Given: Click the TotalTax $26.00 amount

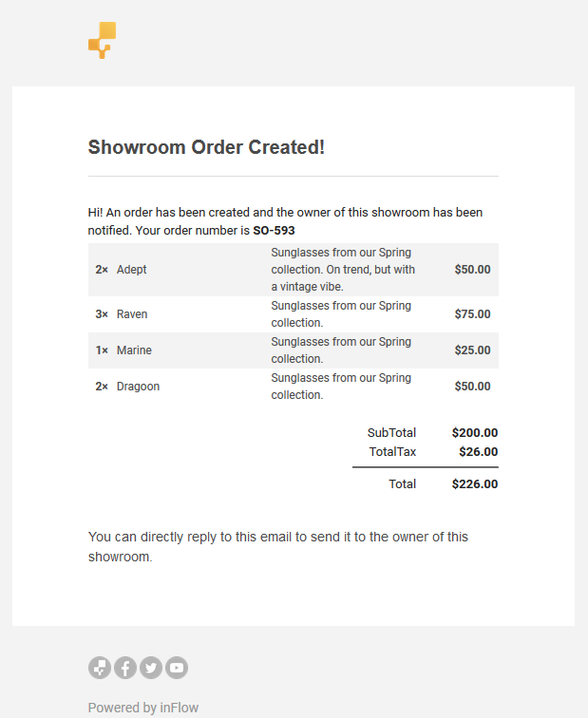Looking at the screenshot, I should coord(479,452).
